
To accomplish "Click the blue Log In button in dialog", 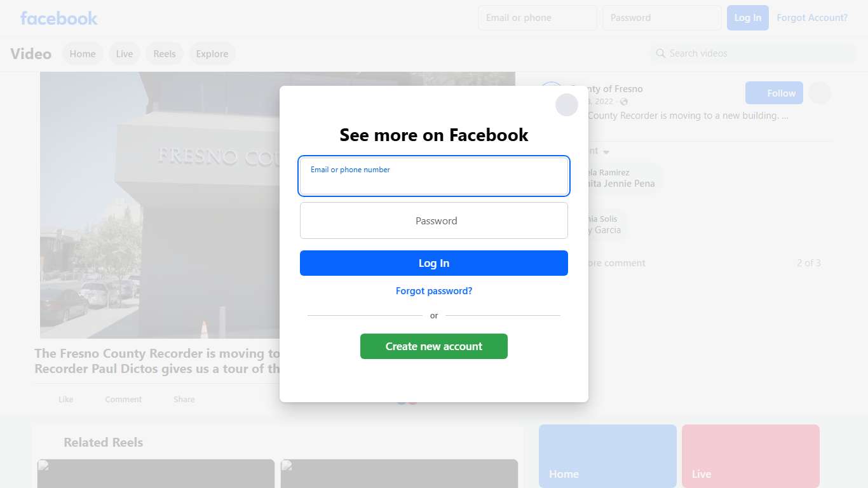I will [434, 263].
